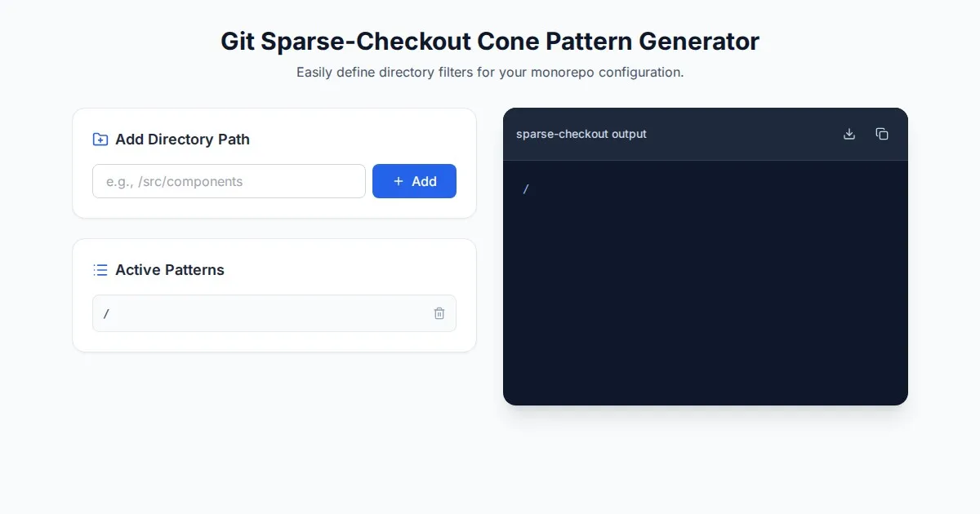Image resolution: width=980 pixels, height=514 pixels.
Task: Download the sparse-checkout output file
Action: pos(849,134)
